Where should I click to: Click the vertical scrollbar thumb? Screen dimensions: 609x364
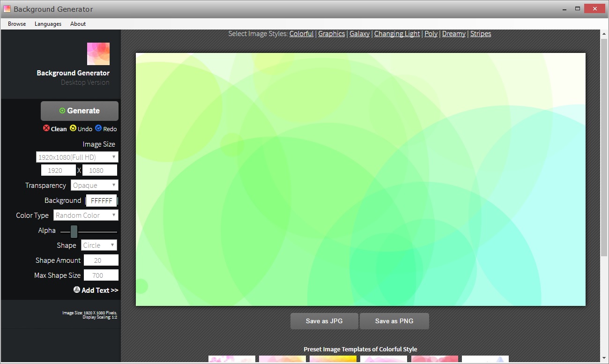604,148
